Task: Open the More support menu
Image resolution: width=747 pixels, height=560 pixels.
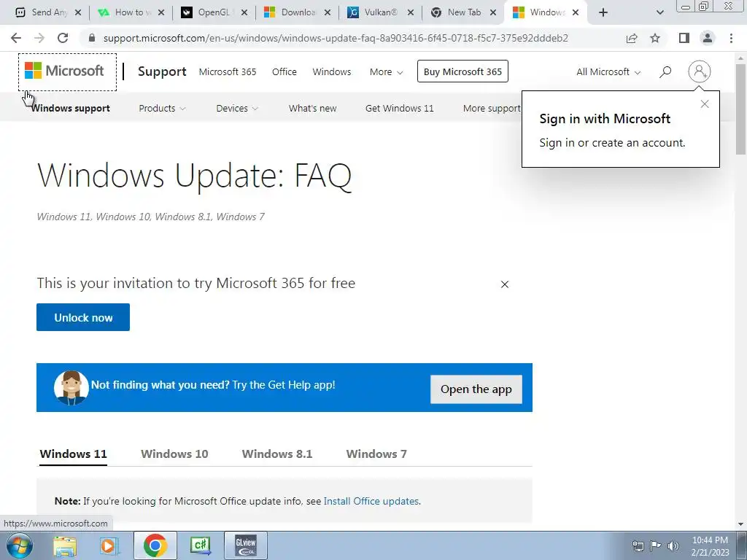Action: click(492, 108)
